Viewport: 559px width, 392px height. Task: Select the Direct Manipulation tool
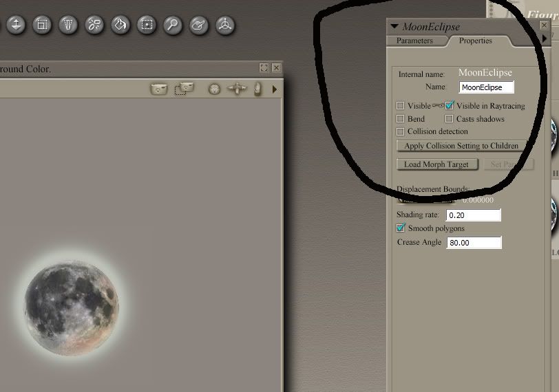click(224, 25)
